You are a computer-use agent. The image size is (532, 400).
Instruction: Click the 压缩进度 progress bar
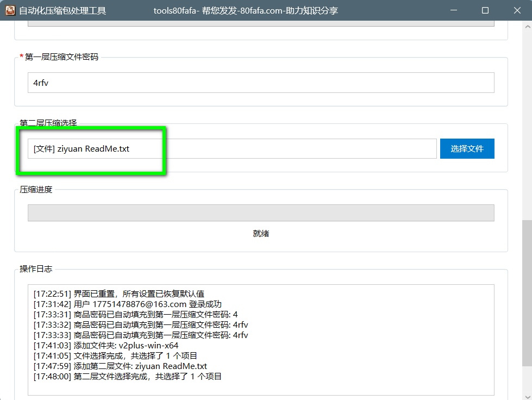point(261,213)
